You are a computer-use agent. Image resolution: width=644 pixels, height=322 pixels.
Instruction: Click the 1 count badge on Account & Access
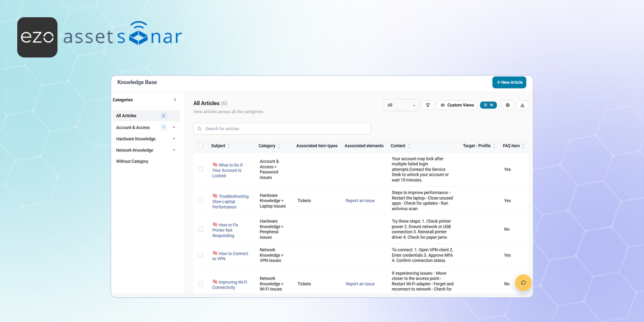(164, 128)
